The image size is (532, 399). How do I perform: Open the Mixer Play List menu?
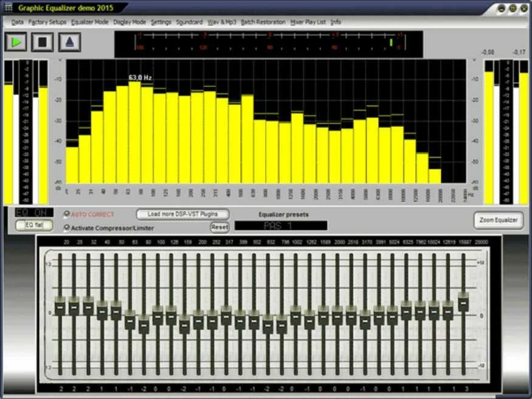[309, 21]
